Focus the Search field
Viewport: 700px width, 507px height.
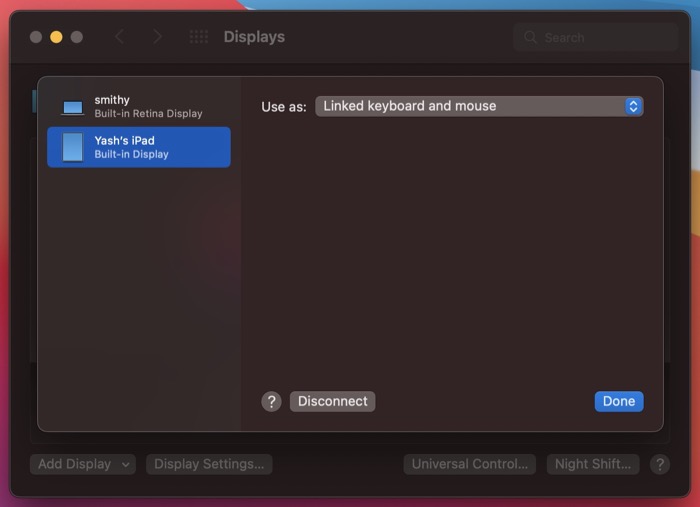tap(595, 37)
